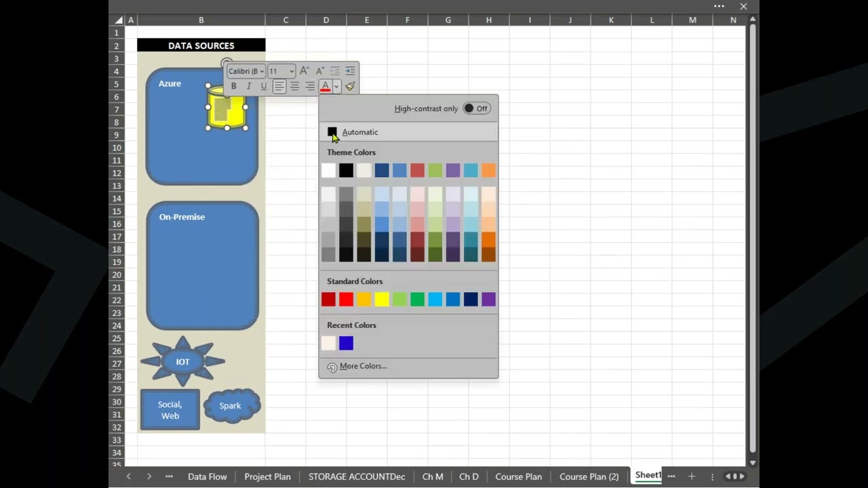Select the IOT star shape
The image size is (868, 488).
pyautogui.click(x=182, y=361)
